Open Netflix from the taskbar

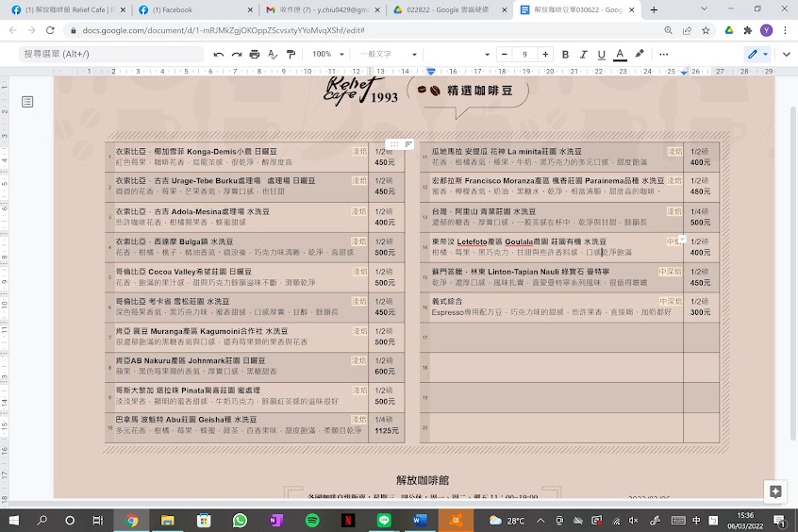348,521
